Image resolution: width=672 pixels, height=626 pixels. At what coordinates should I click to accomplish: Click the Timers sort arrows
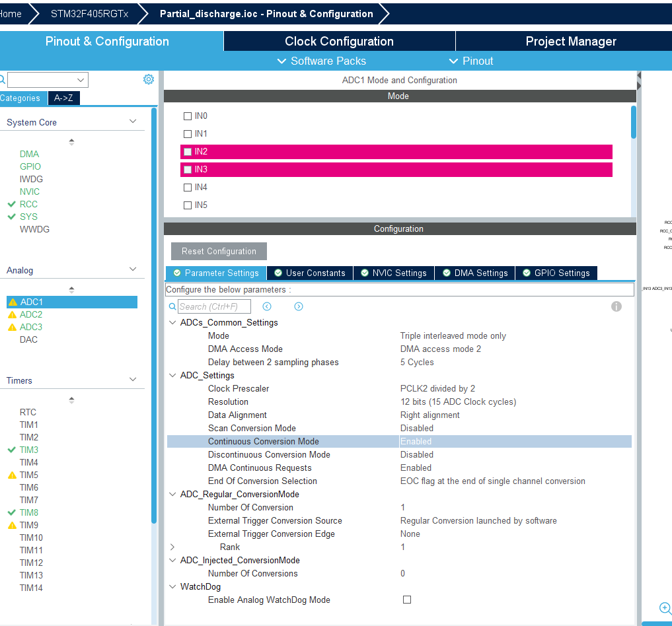[71, 400]
